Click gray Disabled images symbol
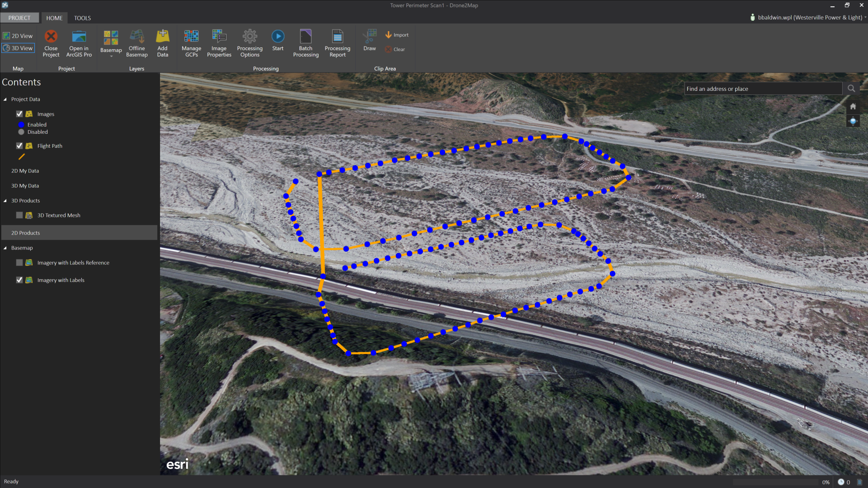 [x=21, y=132]
